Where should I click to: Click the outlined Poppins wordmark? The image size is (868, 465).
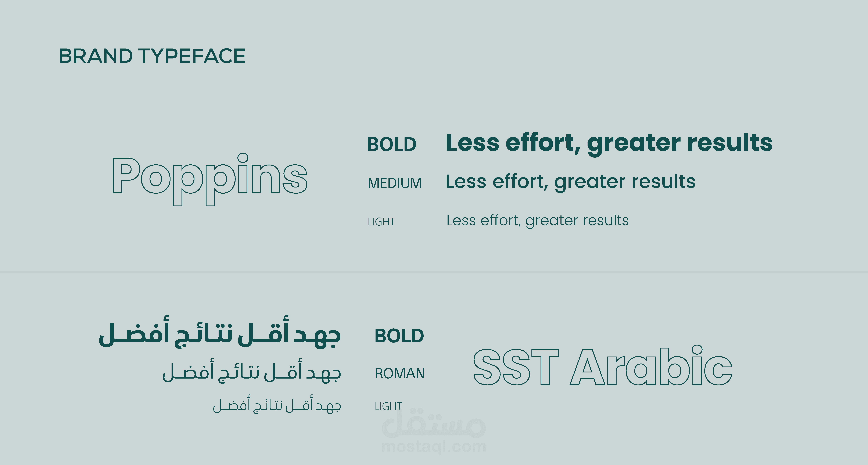[x=210, y=177]
